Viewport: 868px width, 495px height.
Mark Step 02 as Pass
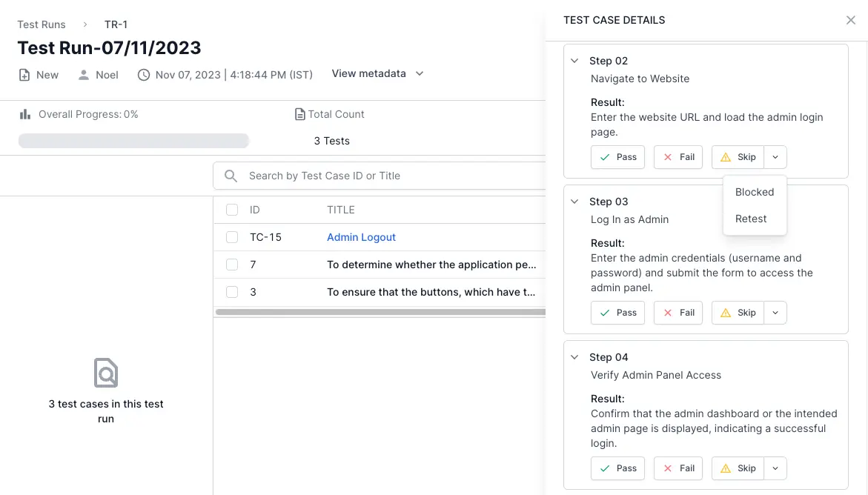pyautogui.click(x=617, y=157)
